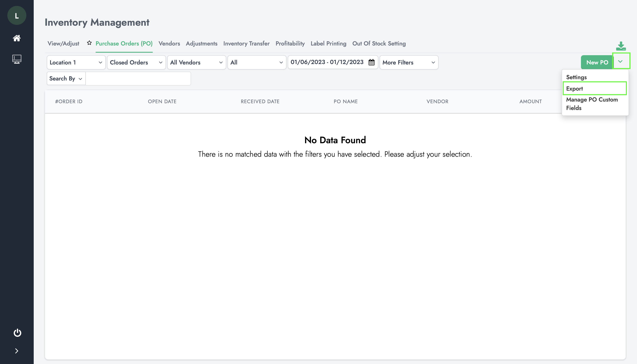This screenshot has width=637, height=364.
Task: Toggle the chevron beside New PO
Action: pyautogui.click(x=621, y=62)
